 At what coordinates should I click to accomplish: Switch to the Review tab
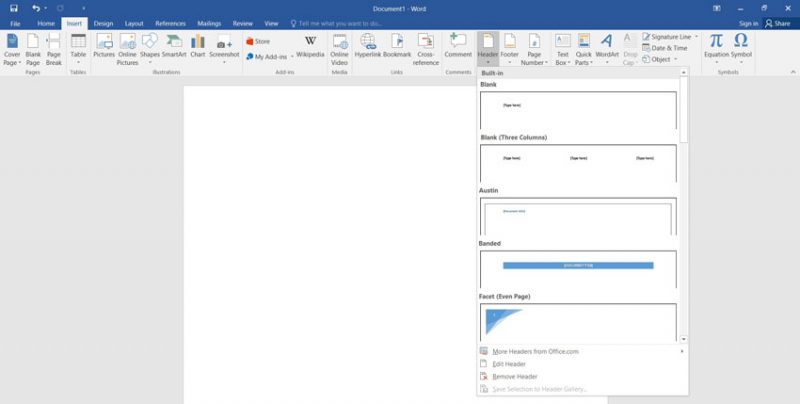pos(242,23)
